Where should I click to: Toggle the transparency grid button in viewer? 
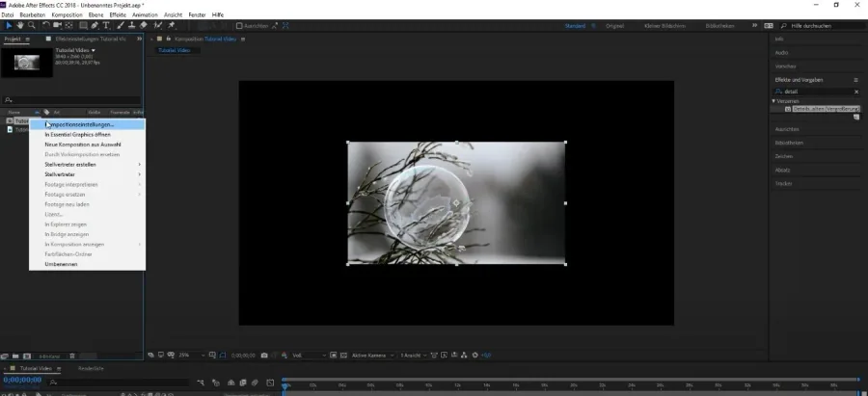tap(343, 356)
